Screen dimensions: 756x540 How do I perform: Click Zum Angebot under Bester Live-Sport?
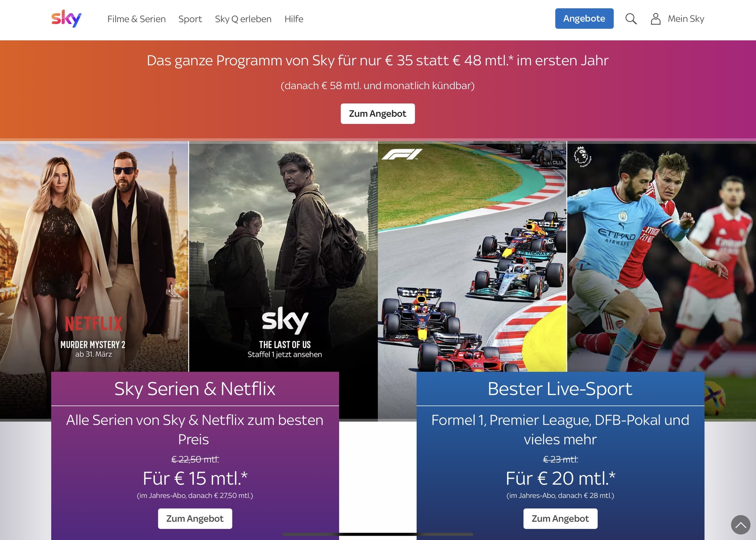point(560,519)
